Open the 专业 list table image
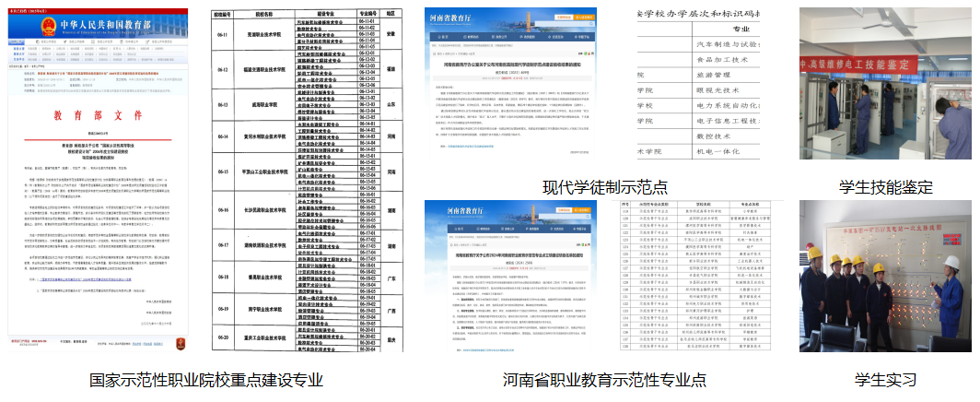This screenshot has width=980, height=402. 699,85
